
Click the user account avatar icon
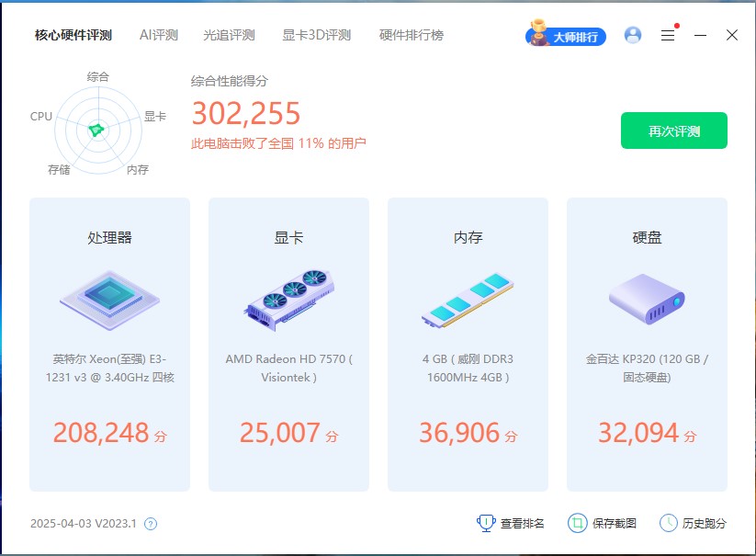tap(633, 35)
